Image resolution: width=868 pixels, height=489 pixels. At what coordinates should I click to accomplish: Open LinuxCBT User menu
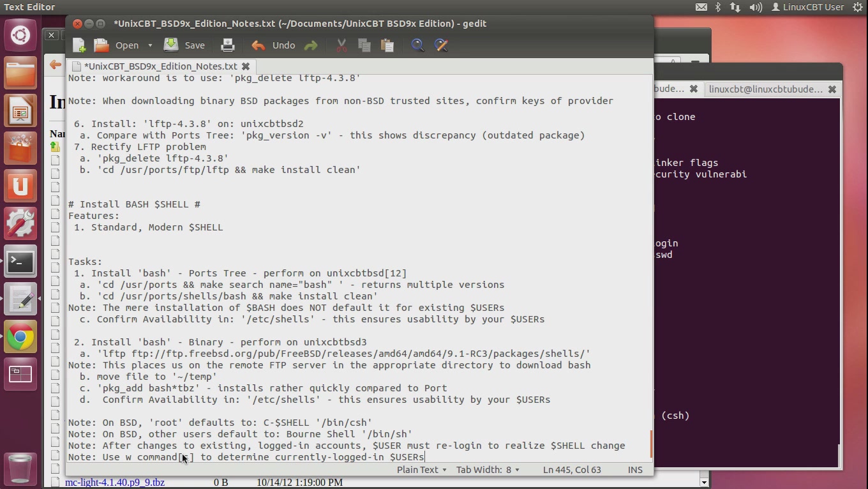(x=807, y=7)
